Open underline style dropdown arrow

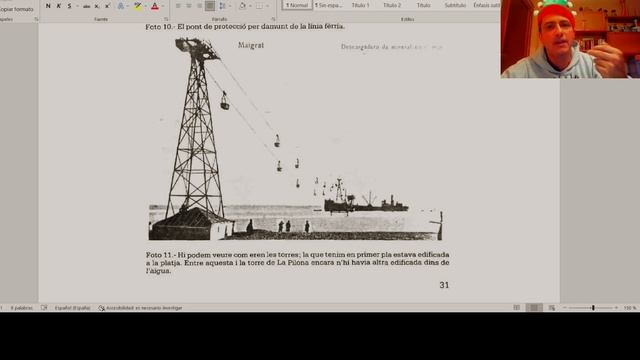pyautogui.click(x=77, y=6)
